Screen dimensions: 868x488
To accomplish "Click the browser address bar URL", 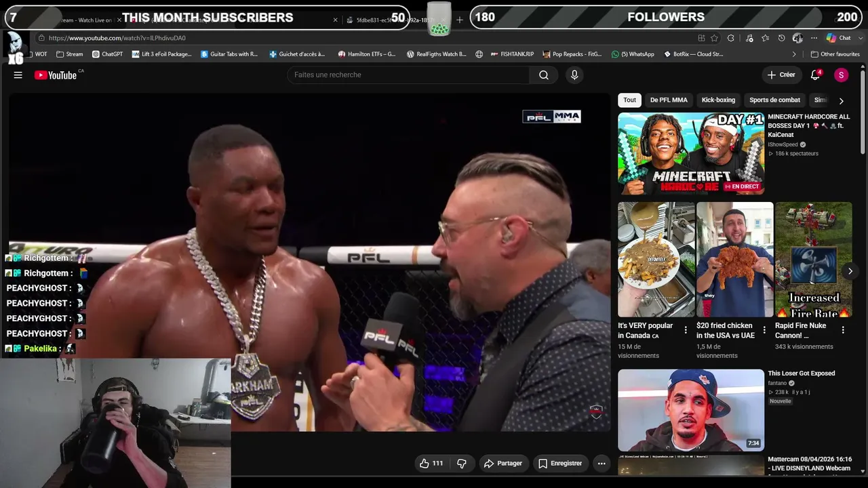I will (x=117, y=38).
